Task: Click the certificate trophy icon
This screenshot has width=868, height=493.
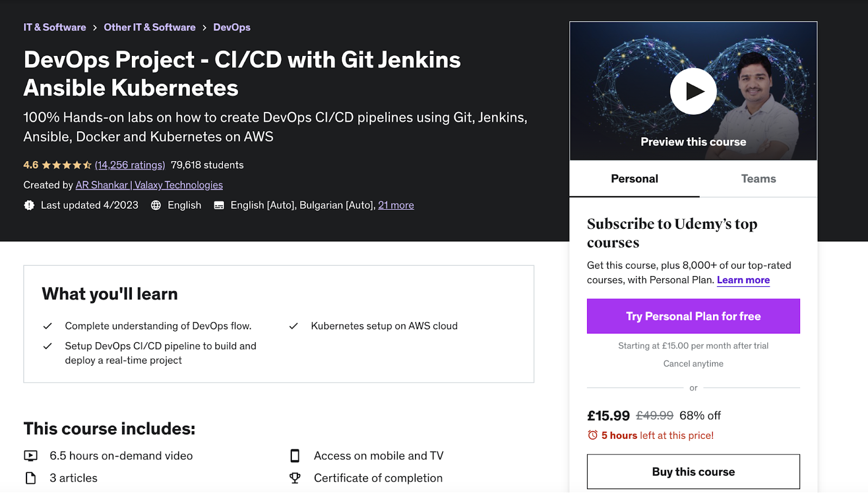Action: (295, 478)
